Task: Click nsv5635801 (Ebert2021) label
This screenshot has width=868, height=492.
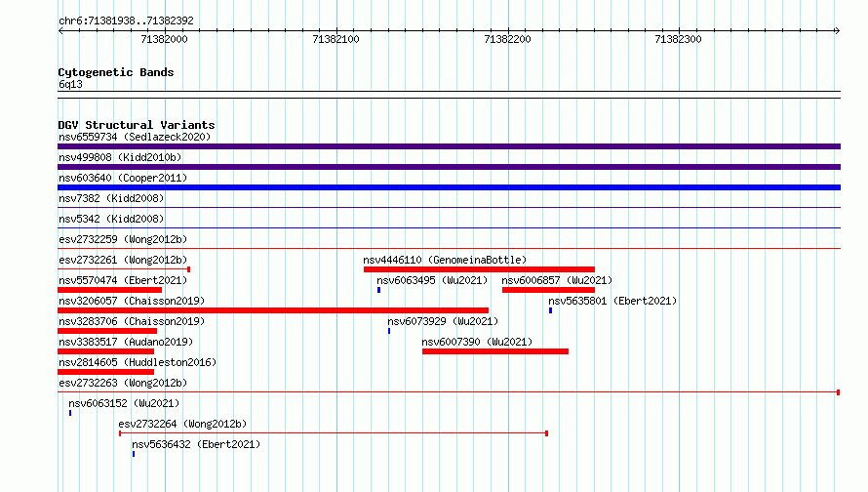Action: [612, 301]
